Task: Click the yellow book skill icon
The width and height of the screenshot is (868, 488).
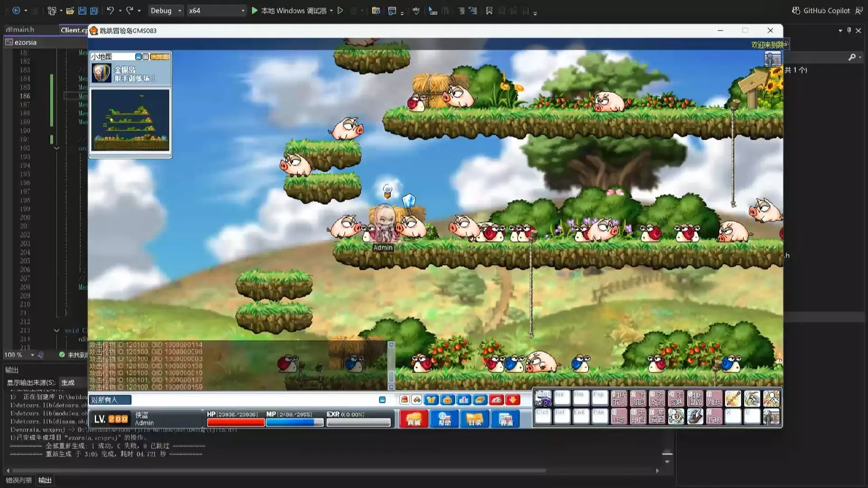Action: (480, 399)
